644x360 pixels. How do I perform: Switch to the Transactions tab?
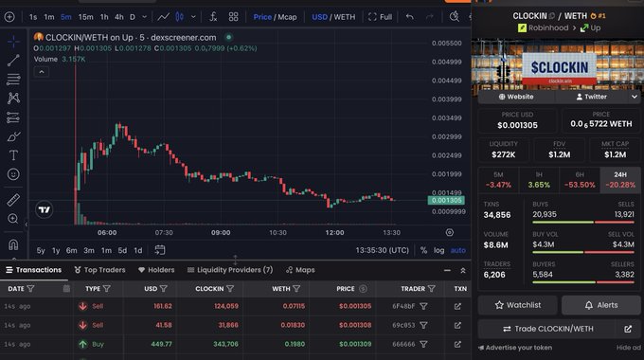pyautogui.click(x=34, y=270)
